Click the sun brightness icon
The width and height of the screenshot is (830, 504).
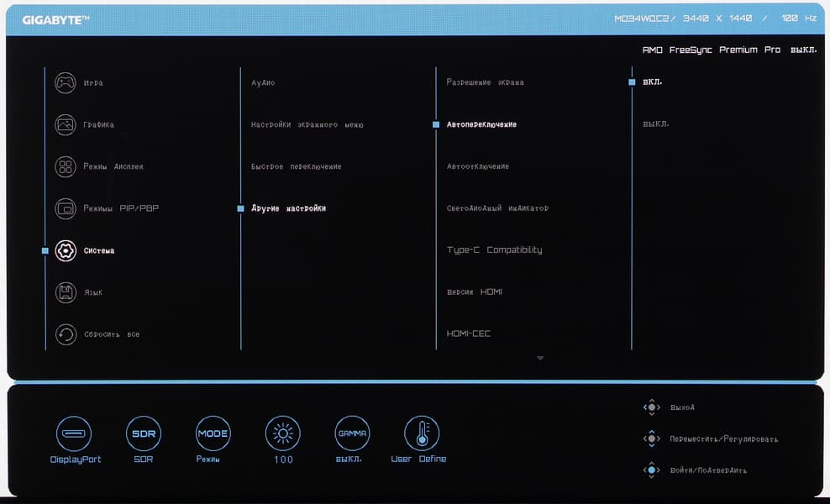click(x=282, y=433)
